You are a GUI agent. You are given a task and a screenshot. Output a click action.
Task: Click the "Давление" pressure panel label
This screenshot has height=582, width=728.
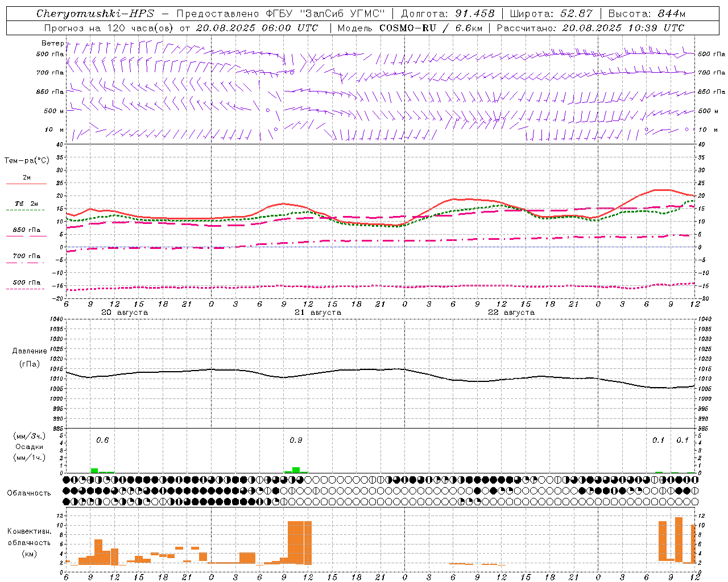tap(30, 351)
